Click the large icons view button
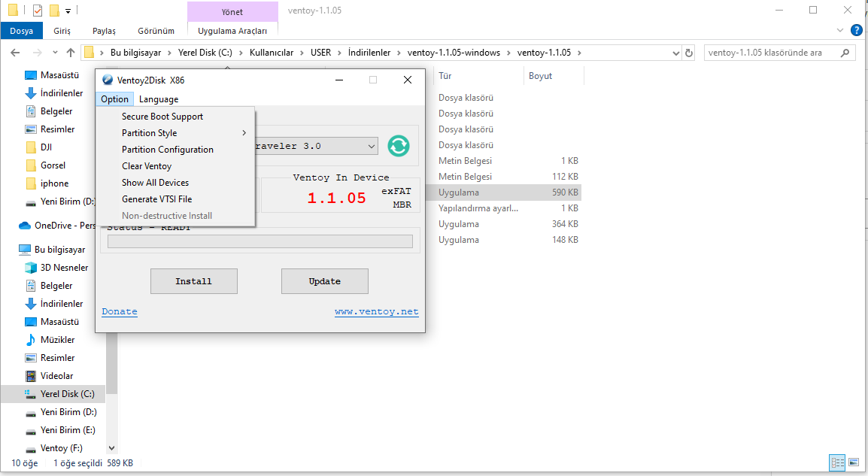The image size is (868, 476). tap(853, 462)
